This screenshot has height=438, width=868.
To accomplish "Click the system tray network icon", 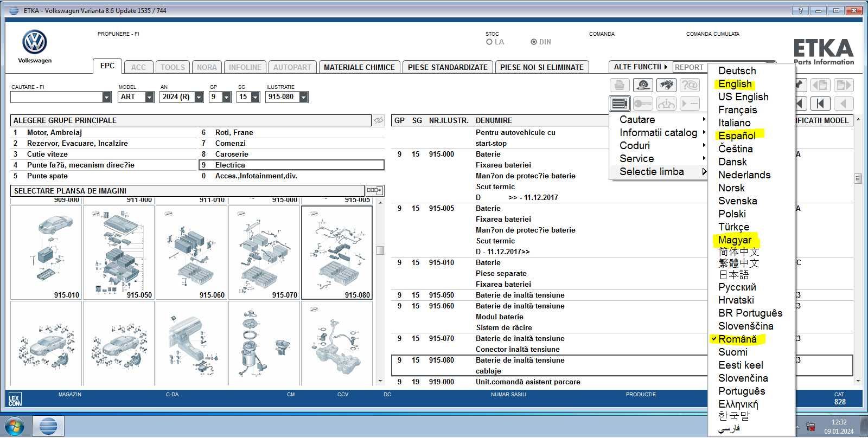I will click(x=810, y=427).
